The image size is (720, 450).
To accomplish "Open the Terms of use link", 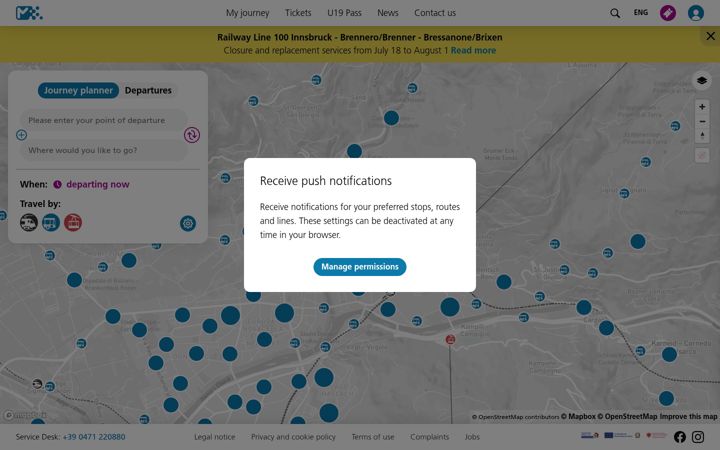I will pos(373,437).
